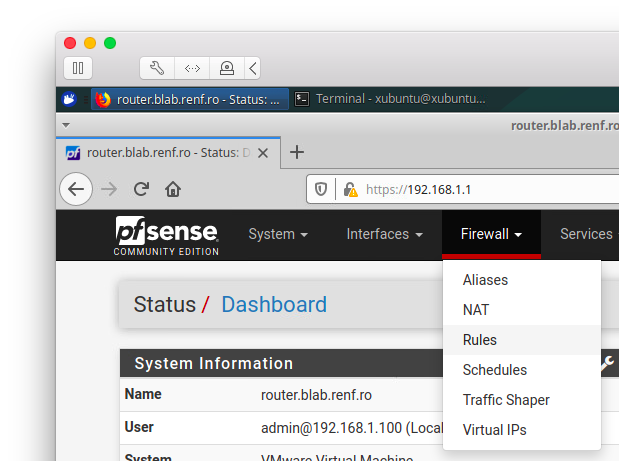Select Aliases from Firewall menu

(522, 280)
